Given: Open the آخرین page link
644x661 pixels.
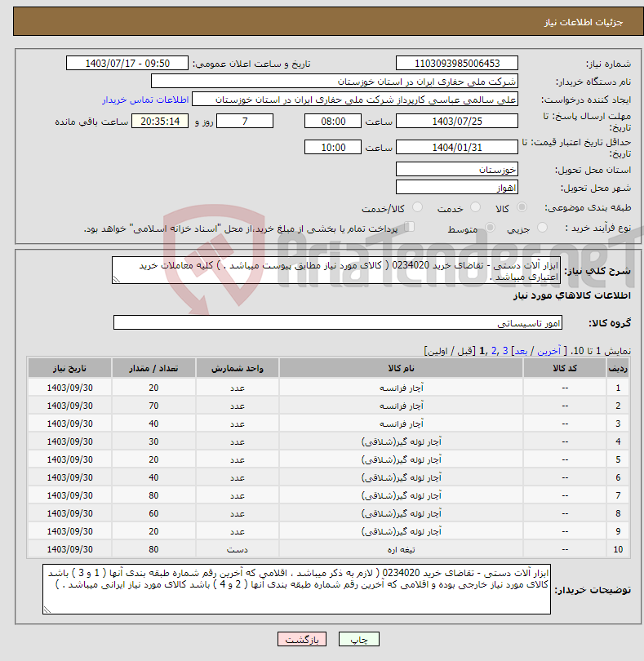Looking at the screenshot, I should [x=549, y=351].
